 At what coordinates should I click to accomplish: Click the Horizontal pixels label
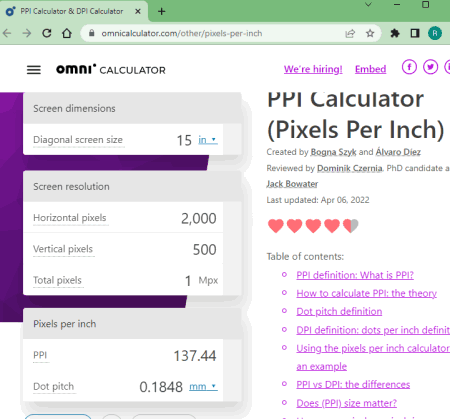point(70,218)
